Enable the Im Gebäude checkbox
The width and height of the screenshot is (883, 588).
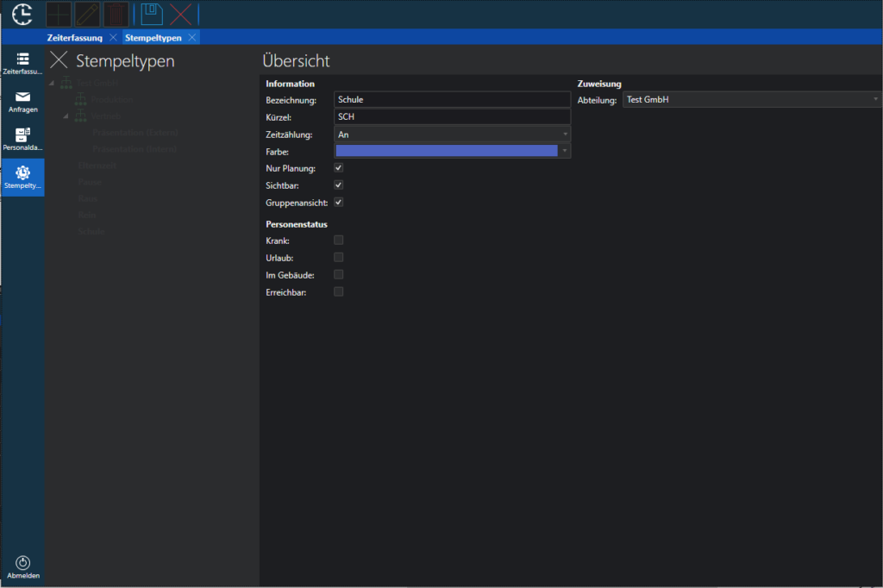pyautogui.click(x=338, y=274)
